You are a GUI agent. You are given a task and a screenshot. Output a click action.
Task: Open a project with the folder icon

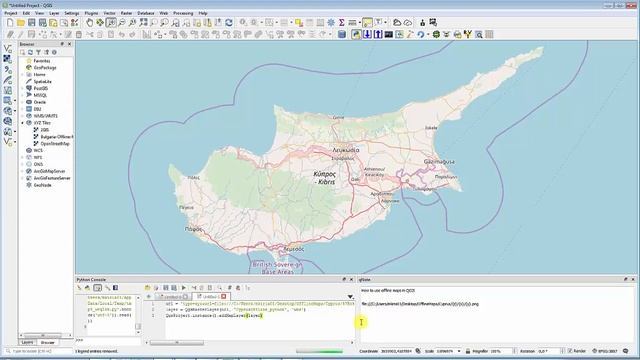coord(21,23)
